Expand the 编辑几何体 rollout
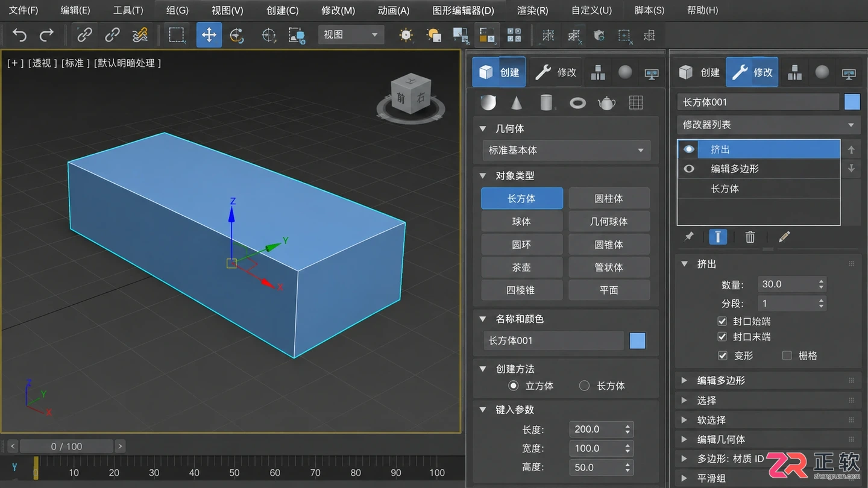 tap(767, 439)
